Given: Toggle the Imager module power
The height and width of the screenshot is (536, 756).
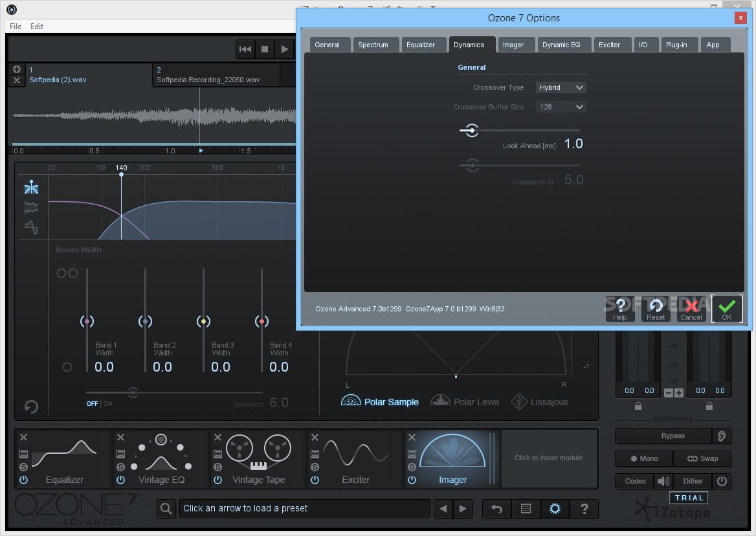Looking at the screenshot, I should click(412, 480).
